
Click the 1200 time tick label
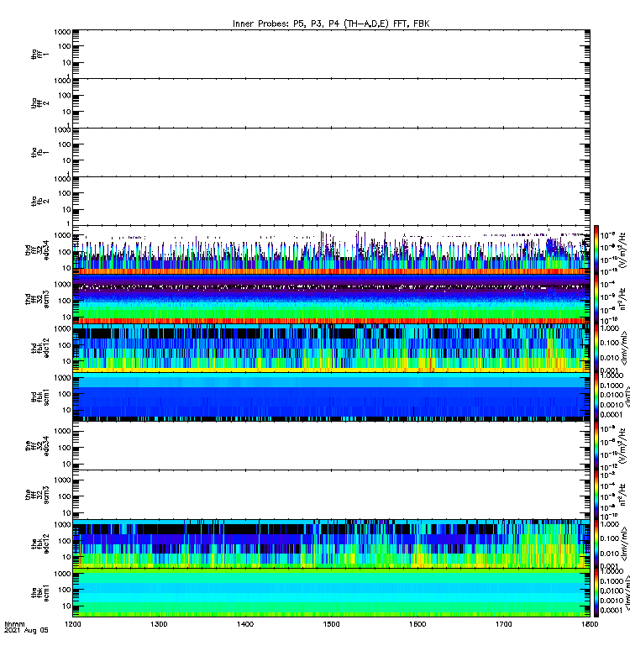[73, 624]
